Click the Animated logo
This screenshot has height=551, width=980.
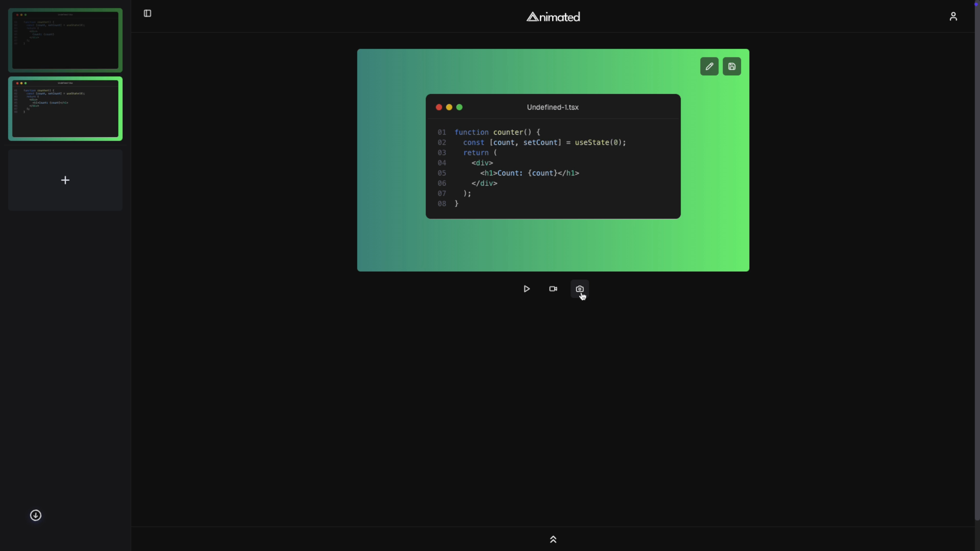(x=553, y=17)
